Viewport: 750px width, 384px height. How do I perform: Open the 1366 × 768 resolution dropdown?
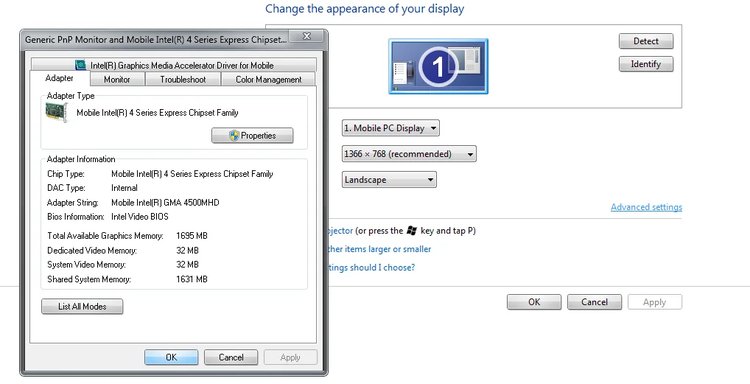(409, 154)
